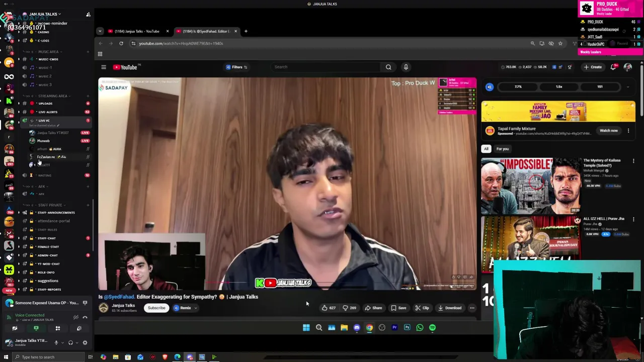Image resolution: width=644 pixels, height=362 pixels.
Task: Open Discord user settings gear
Action: tap(85, 343)
